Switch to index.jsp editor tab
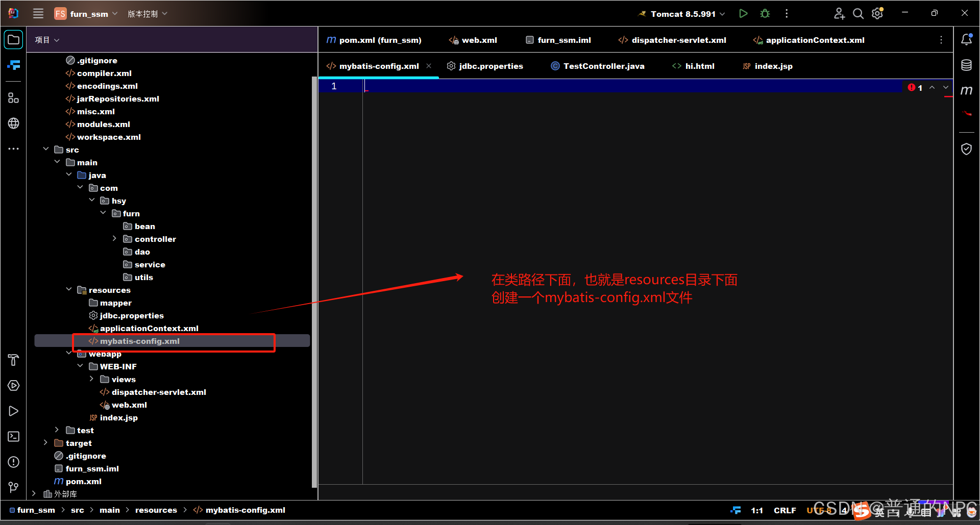The height and width of the screenshot is (525, 980). coord(768,66)
